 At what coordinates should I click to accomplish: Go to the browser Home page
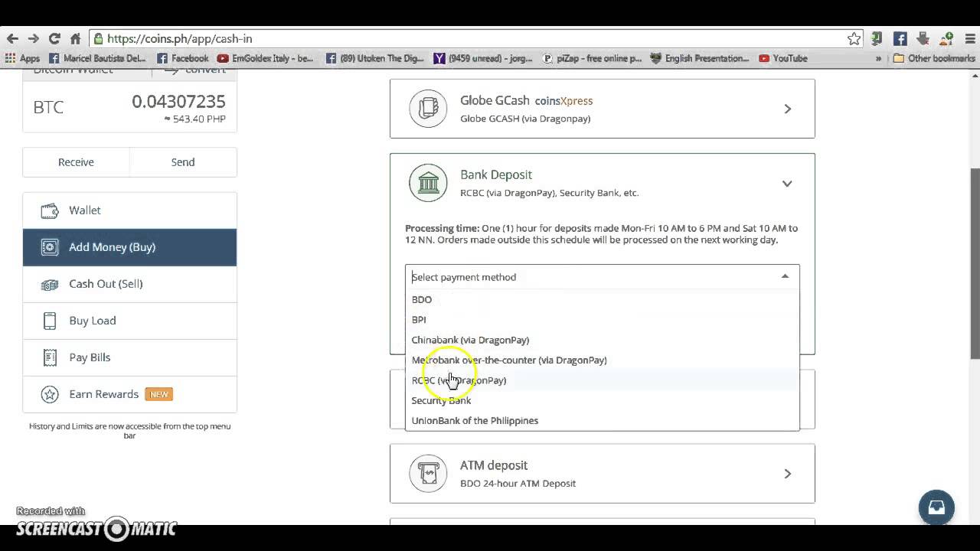(75, 38)
